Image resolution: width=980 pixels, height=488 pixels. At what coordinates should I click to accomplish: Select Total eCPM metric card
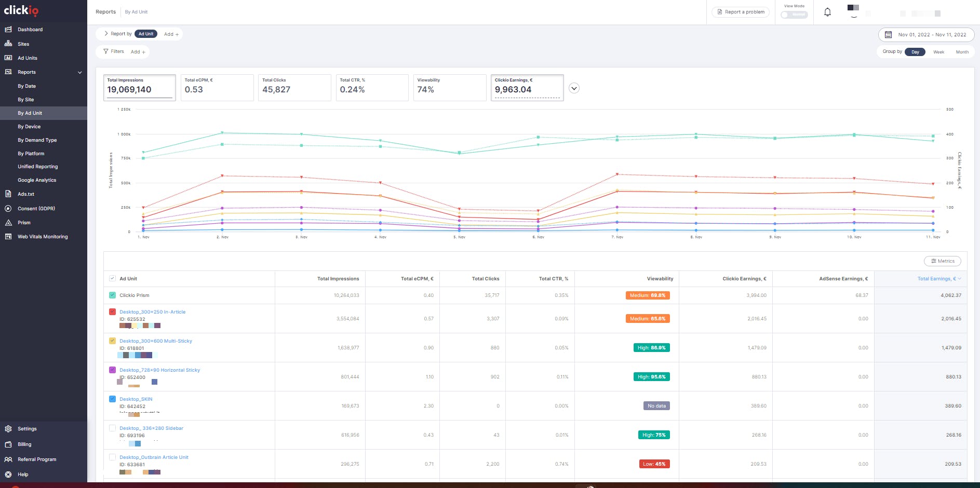point(217,87)
